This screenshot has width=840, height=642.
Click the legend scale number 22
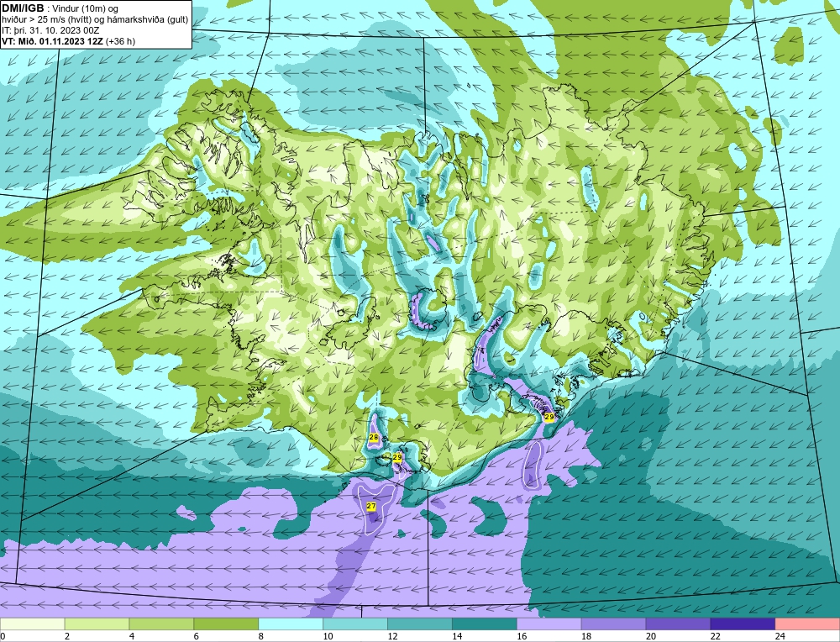pos(715,636)
